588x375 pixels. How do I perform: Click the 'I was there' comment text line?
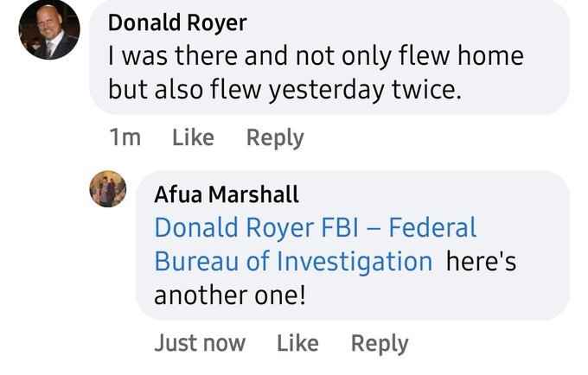[x=316, y=56]
